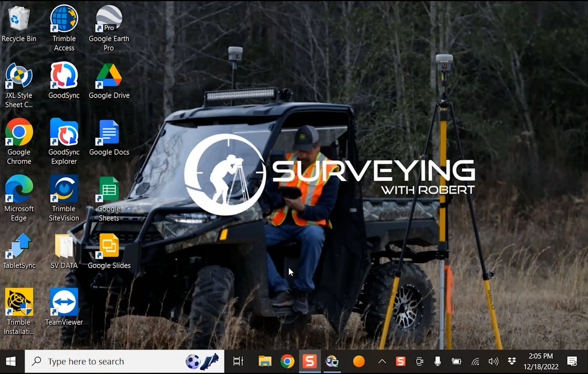Select the TabletSync desktop icon
The image size is (588, 374).
coord(19,251)
